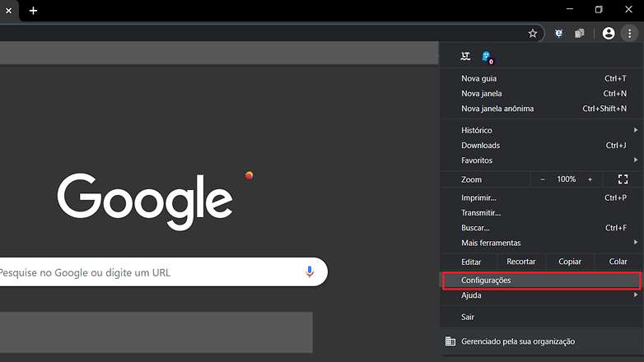
Task: Close the current tab
Action: pos(8,11)
